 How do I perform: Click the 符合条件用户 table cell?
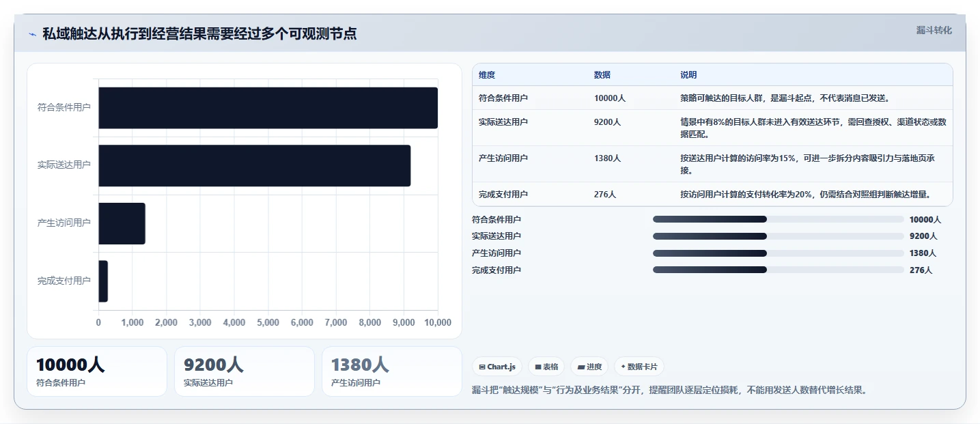(x=503, y=98)
